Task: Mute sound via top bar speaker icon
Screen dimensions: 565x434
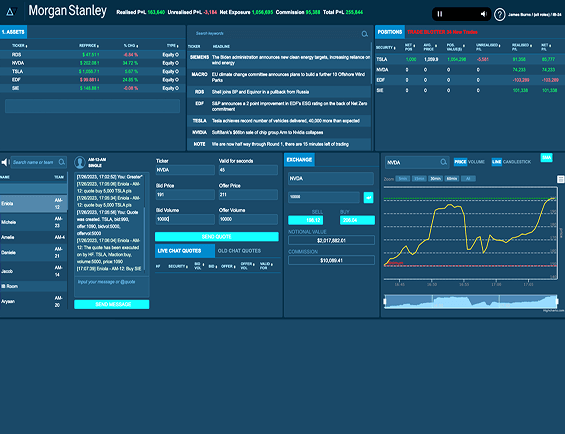Action: (484, 14)
